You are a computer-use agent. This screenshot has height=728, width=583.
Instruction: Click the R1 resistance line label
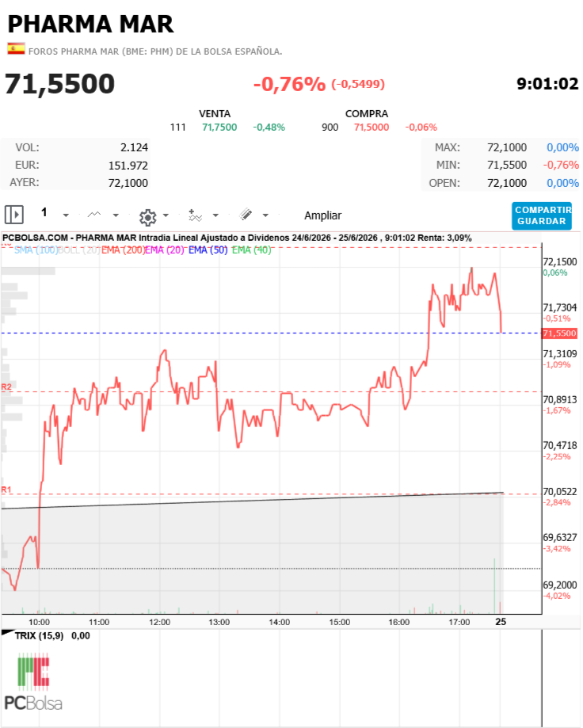coord(6,490)
